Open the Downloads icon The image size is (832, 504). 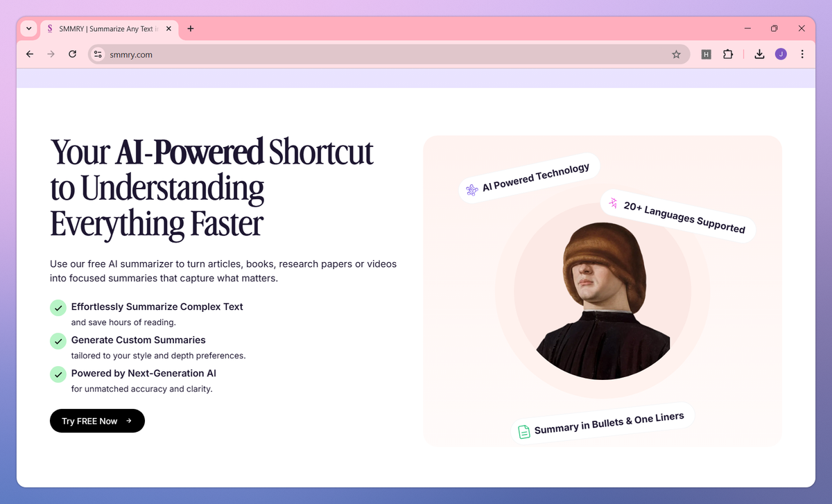759,54
